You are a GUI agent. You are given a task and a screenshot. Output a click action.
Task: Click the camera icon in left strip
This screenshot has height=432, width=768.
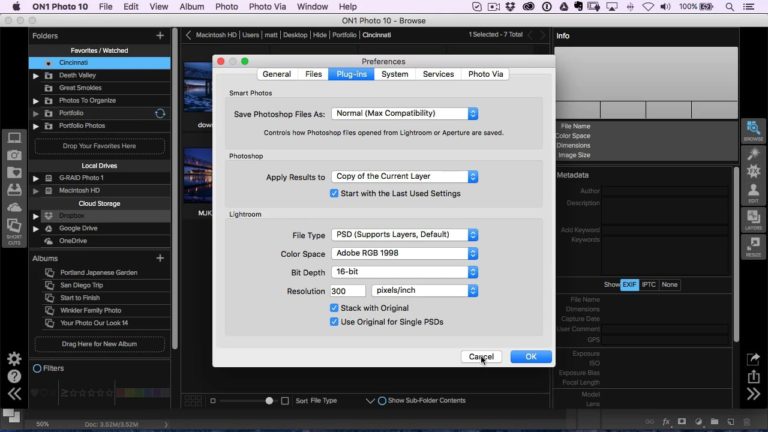click(x=14, y=155)
